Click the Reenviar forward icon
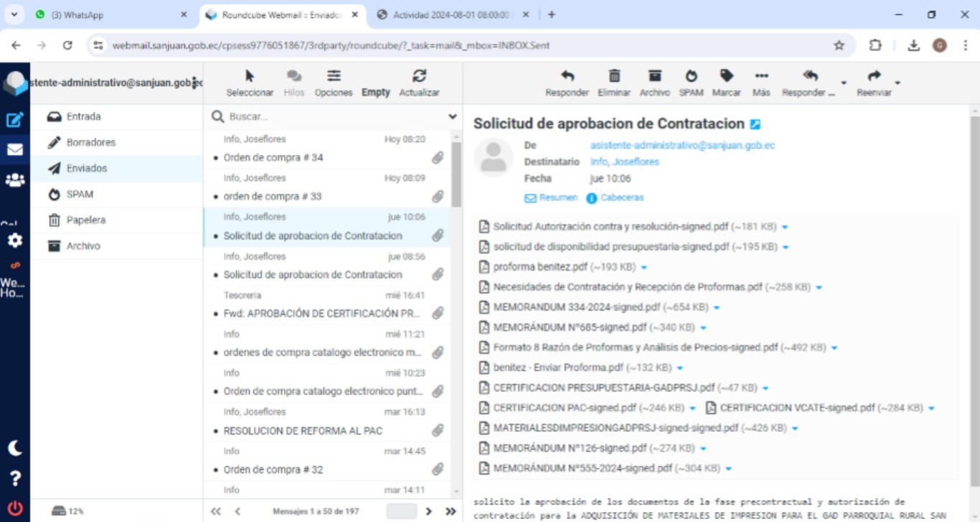980x522 pixels. (874, 77)
